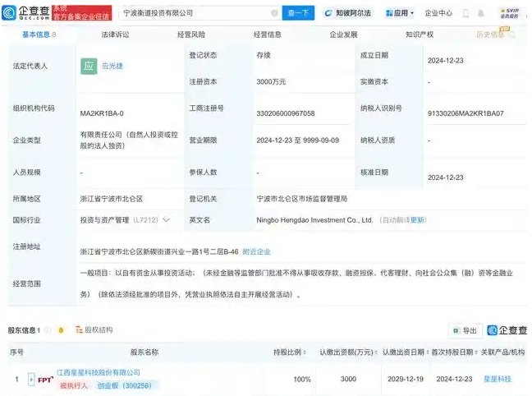The height and width of the screenshot is (396, 532).
Task: Select the subscription date 2029-12-19
Action: (406, 379)
